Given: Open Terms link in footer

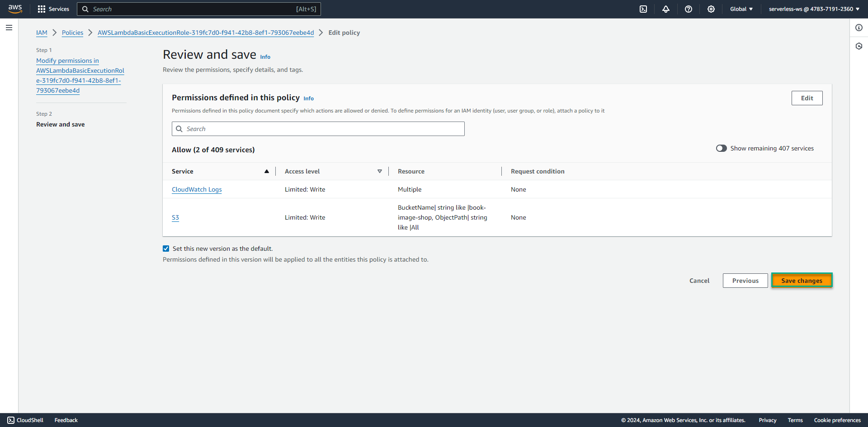Looking at the screenshot, I should click(795, 420).
